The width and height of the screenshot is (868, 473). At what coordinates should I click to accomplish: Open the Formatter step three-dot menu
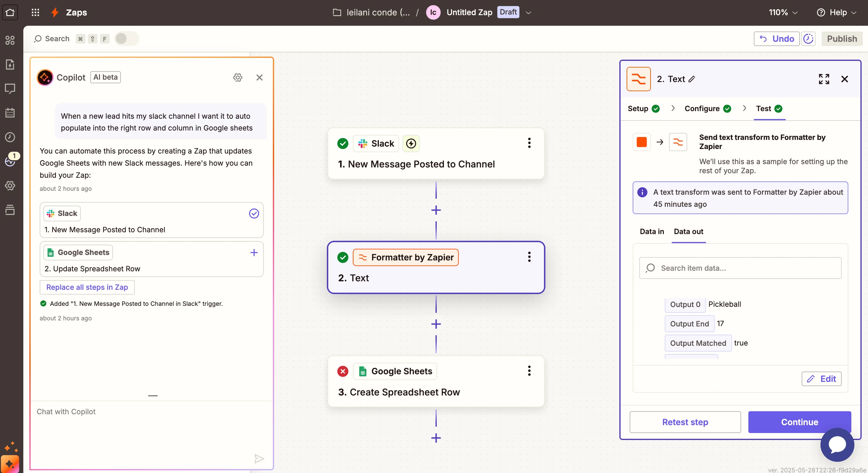tap(529, 257)
